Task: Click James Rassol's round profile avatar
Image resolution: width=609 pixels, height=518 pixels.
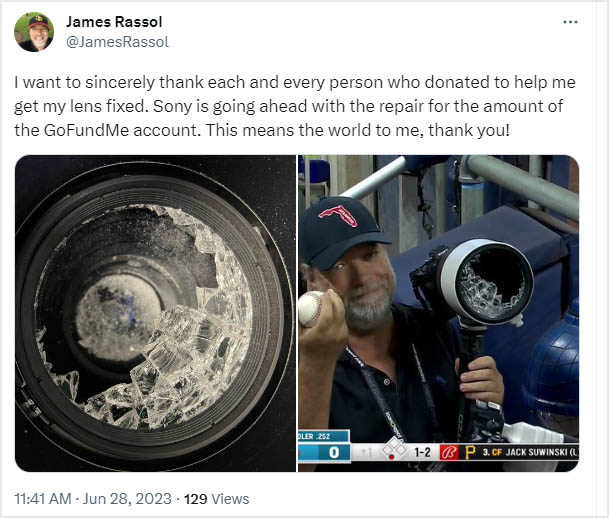Action: (34, 32)
